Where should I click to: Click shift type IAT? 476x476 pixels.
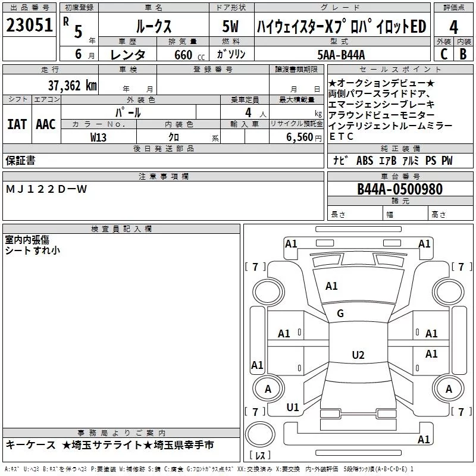pyautogui.click(x=17, y=124)
